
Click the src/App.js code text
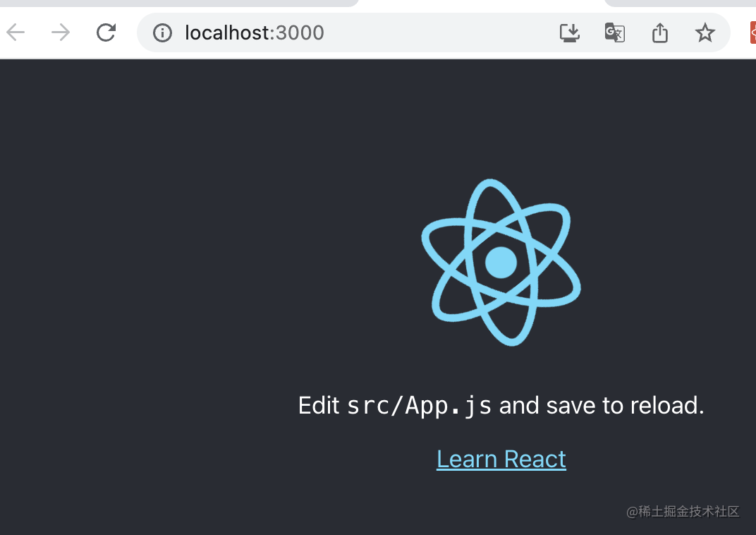point(419,406)
